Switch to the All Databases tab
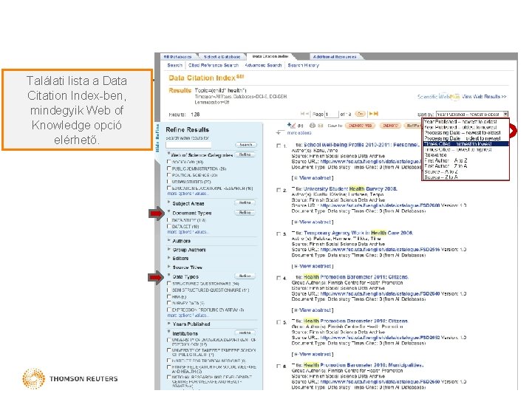The height and width of the screenshot is (399, 532). point(177,57)
